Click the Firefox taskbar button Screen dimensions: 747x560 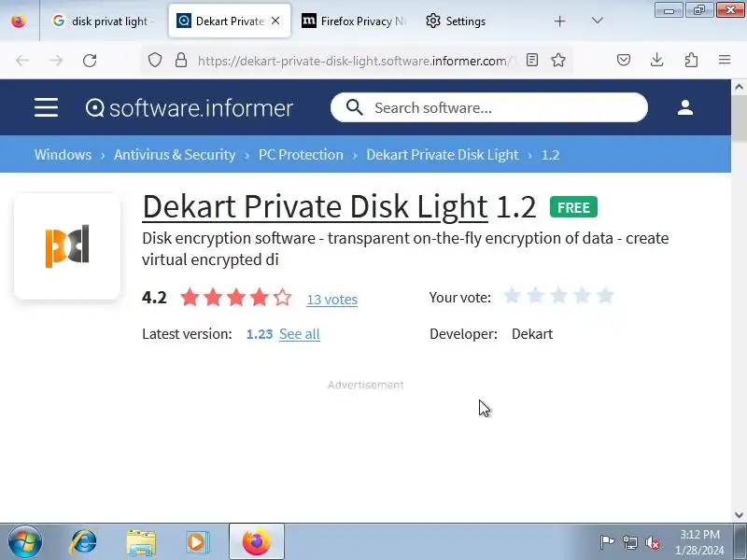[x=257, y=542]
